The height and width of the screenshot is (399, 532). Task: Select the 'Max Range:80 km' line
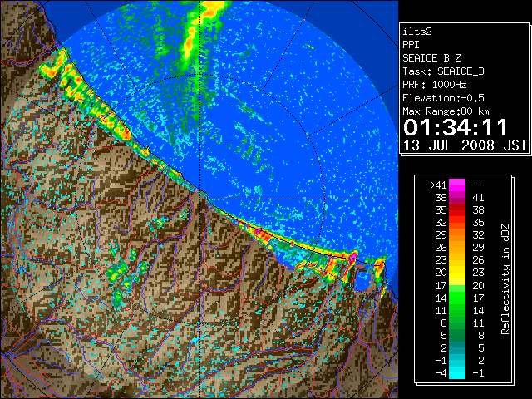446,111
